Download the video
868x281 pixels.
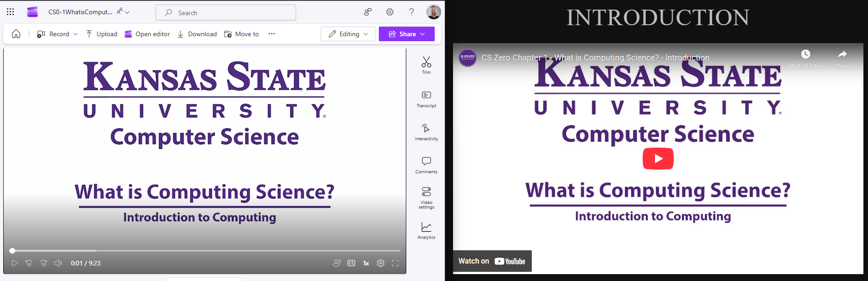tap(197, 34)
